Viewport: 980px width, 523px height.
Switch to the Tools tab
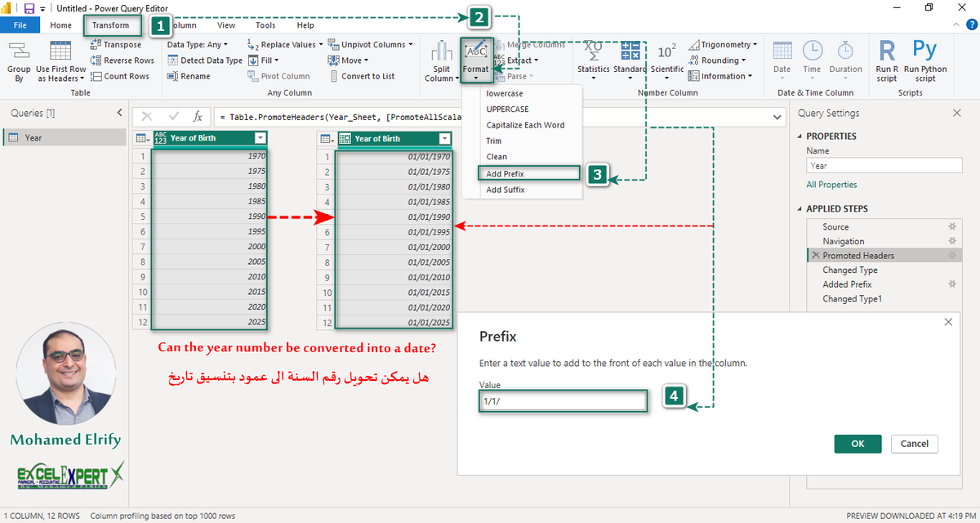(265, 25)
